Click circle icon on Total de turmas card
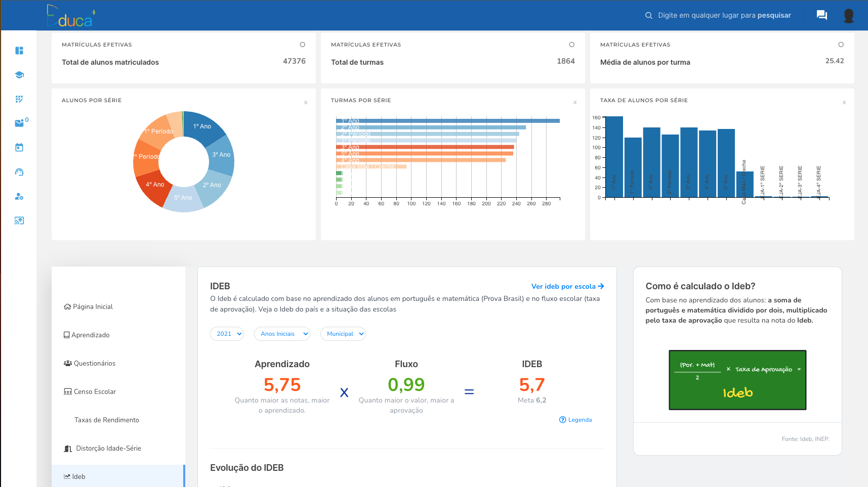 point(572,45)
